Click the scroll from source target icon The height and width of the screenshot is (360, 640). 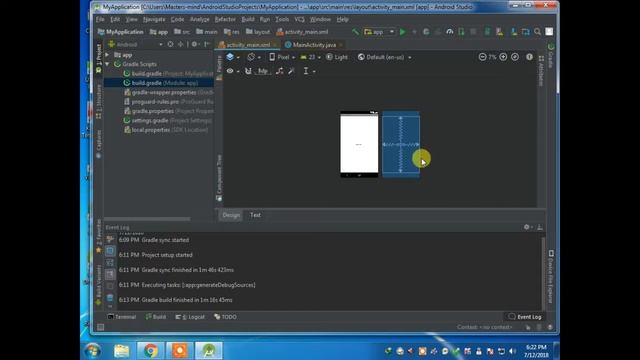coord(170,44)
